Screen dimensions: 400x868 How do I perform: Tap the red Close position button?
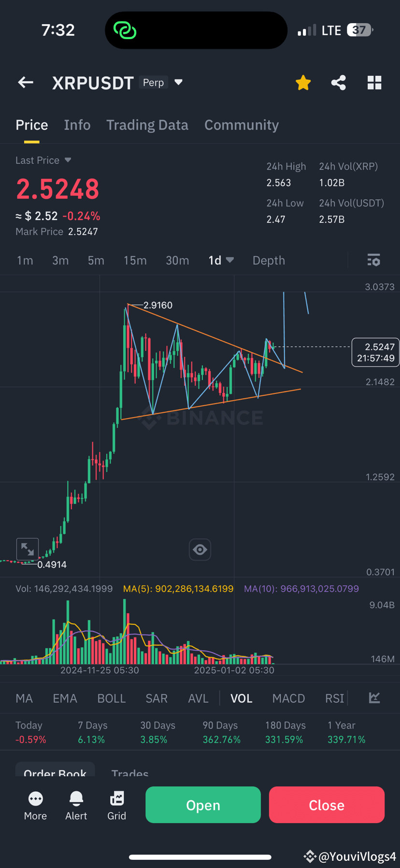(x=327, y=805)
